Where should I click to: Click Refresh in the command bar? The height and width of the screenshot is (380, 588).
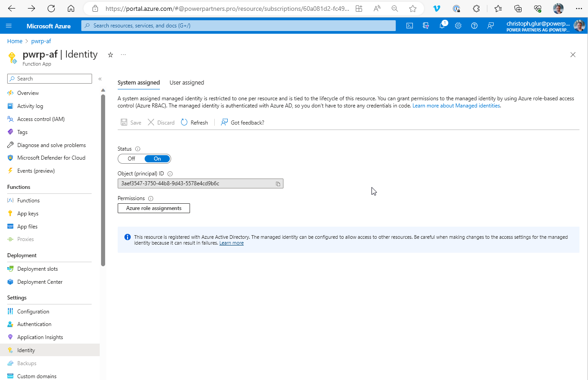tap(195, 122)
